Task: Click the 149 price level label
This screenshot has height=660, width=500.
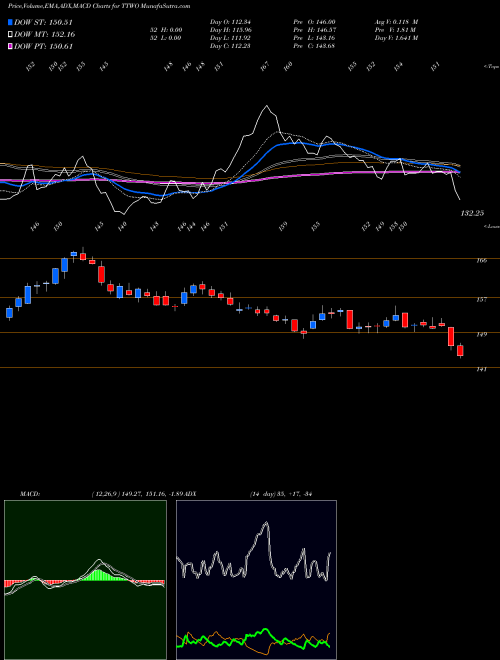Action: [482, 335]
